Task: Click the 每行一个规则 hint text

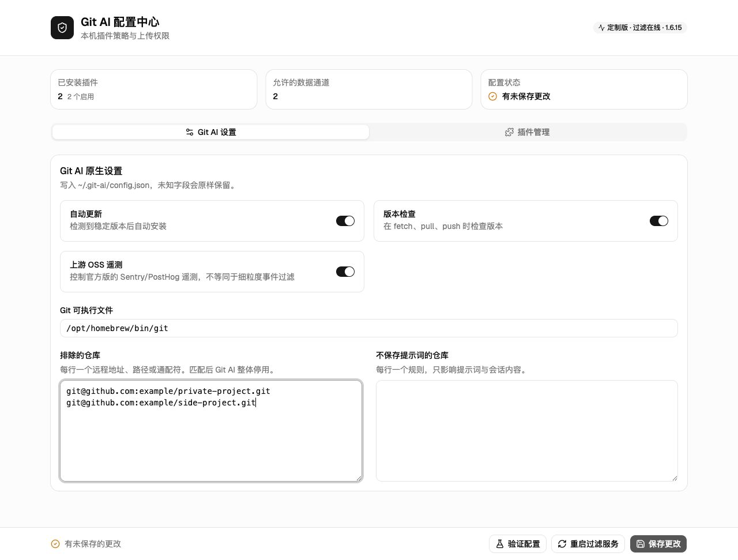Action: coord(451,370)
